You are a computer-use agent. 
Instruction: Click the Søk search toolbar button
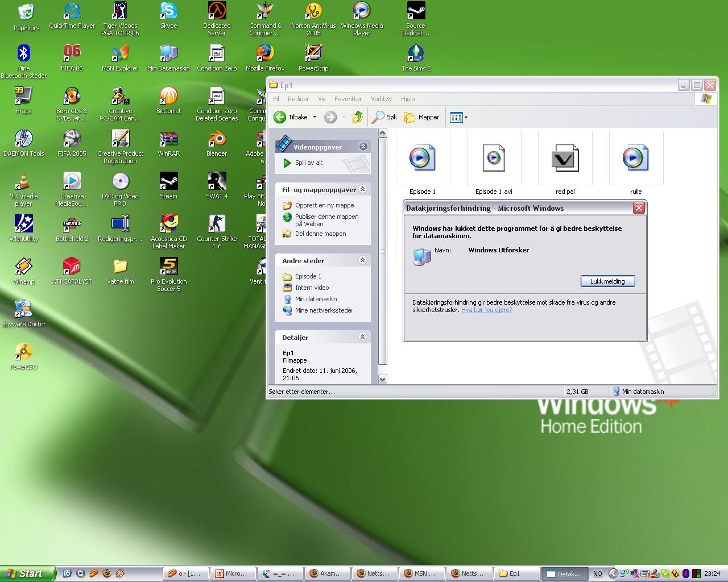tap(384, 117)
